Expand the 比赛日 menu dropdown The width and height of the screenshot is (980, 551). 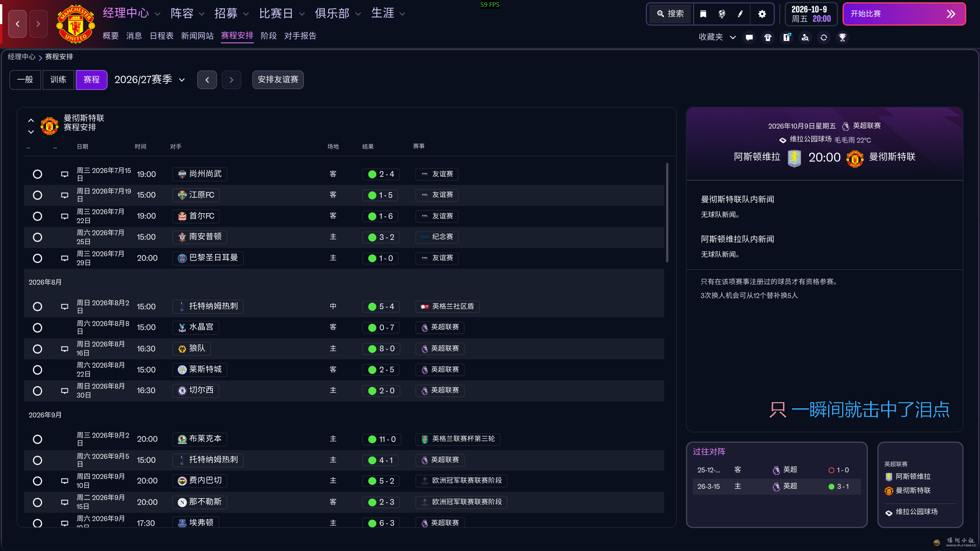click(302, 14)
